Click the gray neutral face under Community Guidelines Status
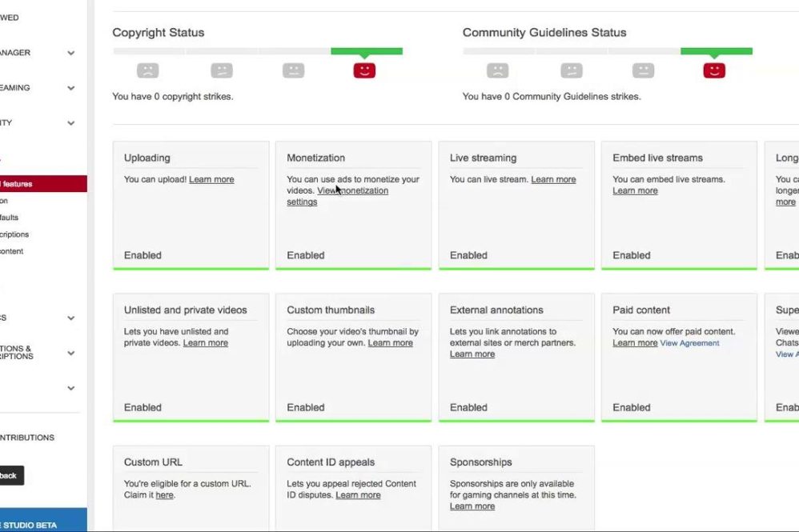This screenshot has width=799, height=532. click(x=643, y=70)
